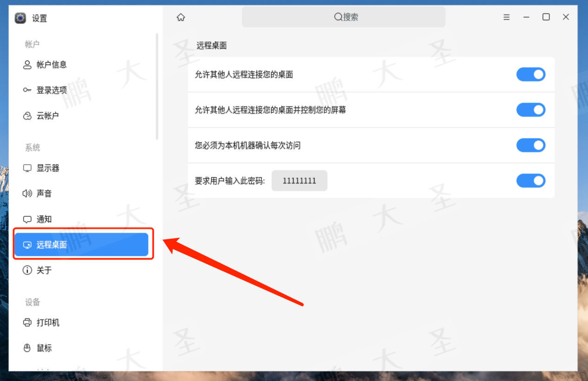Open the hamburger menu icon
The image size is (588, 381).
(507, 17)
